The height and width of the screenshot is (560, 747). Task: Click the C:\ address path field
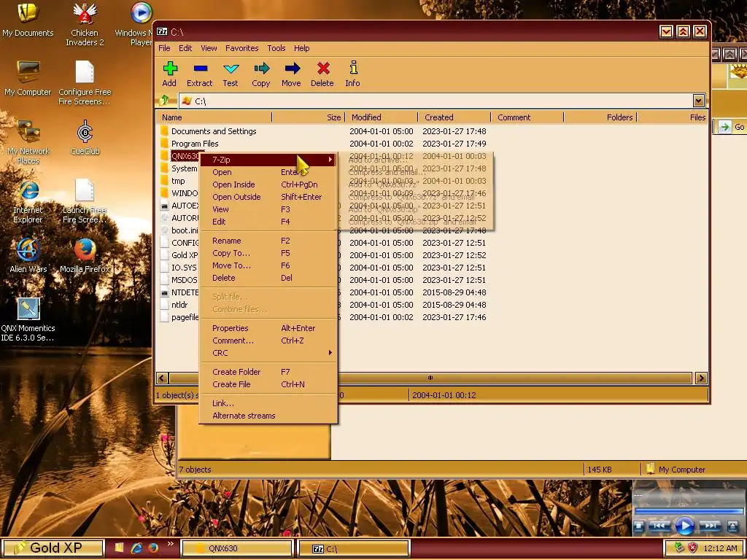pos(436,101)
